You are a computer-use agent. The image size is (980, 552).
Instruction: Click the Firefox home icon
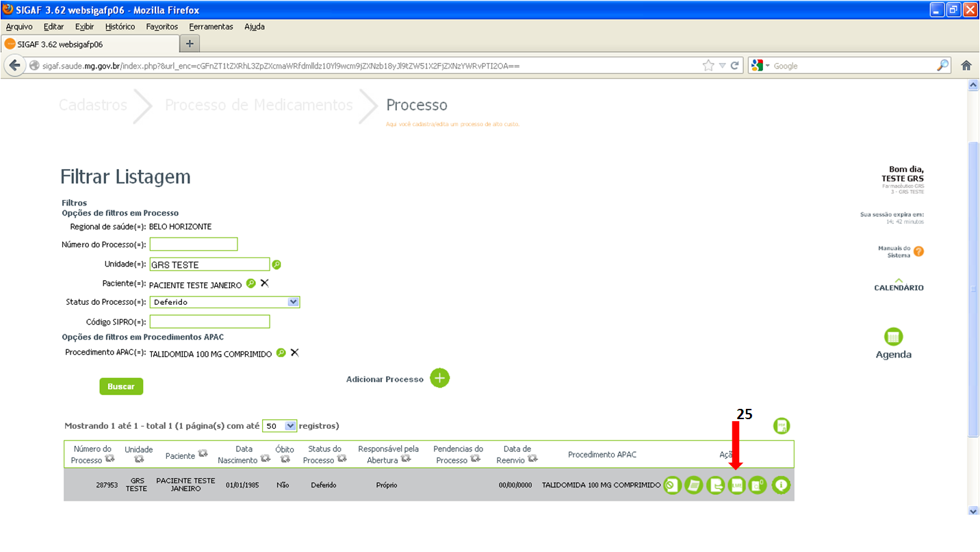pos(966,66)
